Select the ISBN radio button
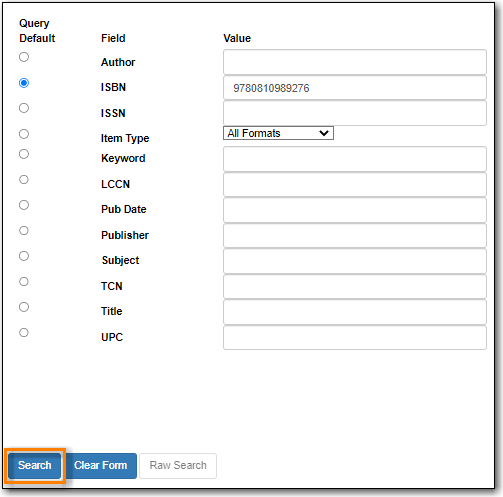503x497 pixels. pos(24,83)
